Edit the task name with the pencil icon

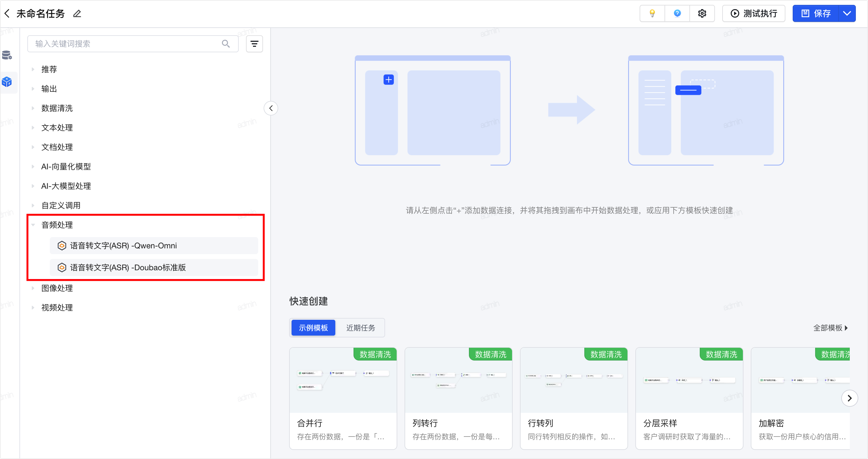point(77,13)
